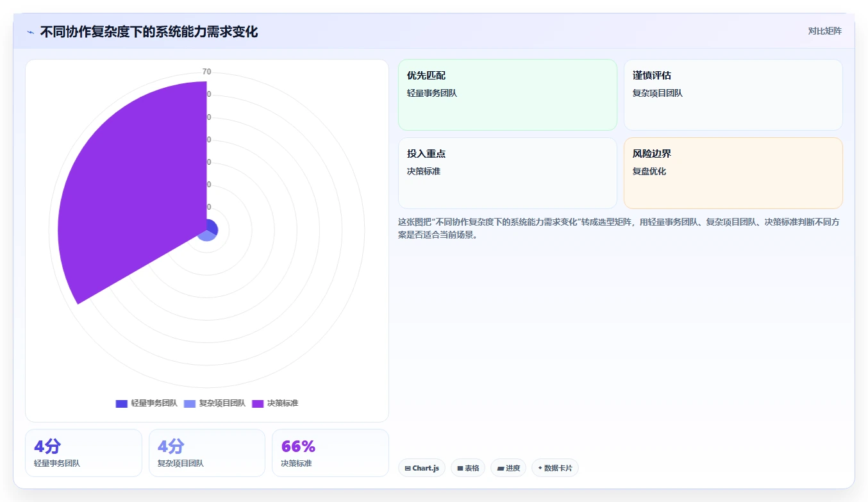Screen dimensions: 868x502
Task: Click the 4分 轻量事务团队 stat card
Action: [83, 453]
